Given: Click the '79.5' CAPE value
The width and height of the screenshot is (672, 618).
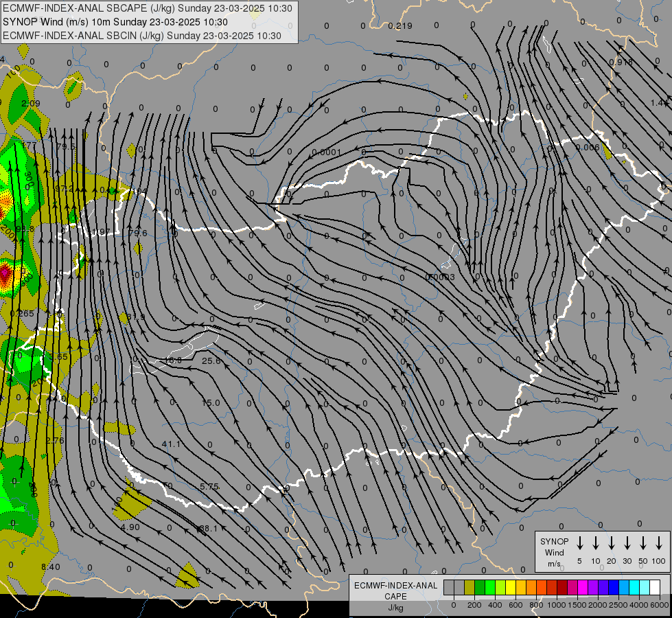Looking at the screenshot, I should coord(66,147).
